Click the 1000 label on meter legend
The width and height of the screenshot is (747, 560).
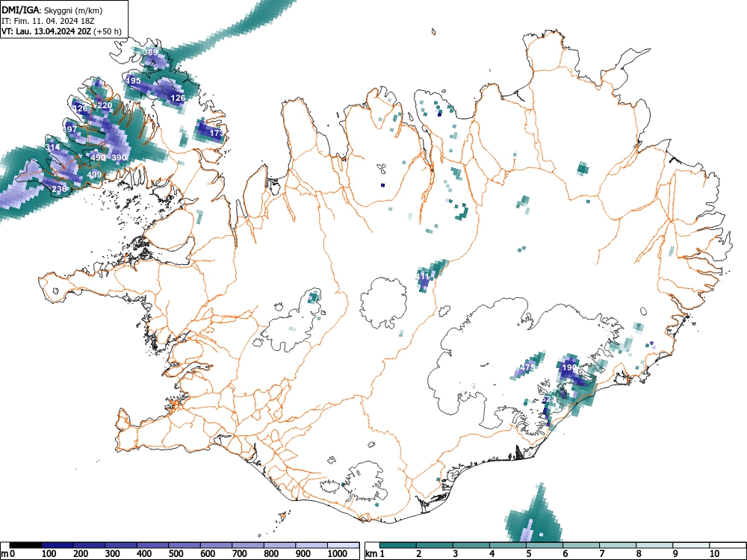click(337, 554)
